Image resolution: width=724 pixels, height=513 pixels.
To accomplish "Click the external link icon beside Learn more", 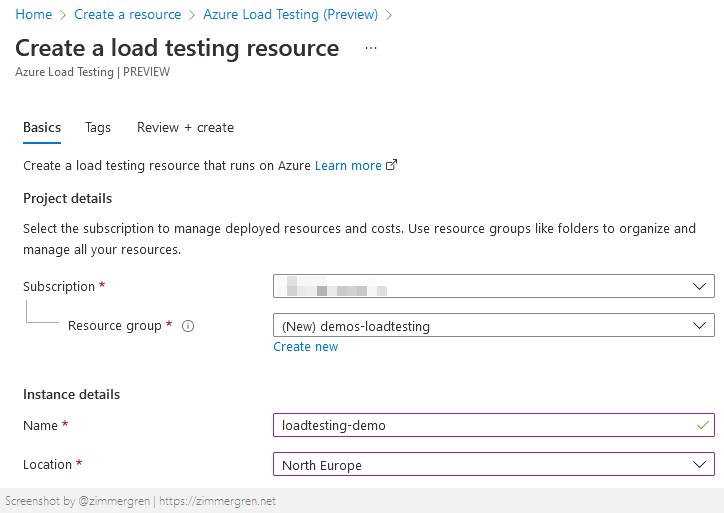I will click(x=392, y=165).
